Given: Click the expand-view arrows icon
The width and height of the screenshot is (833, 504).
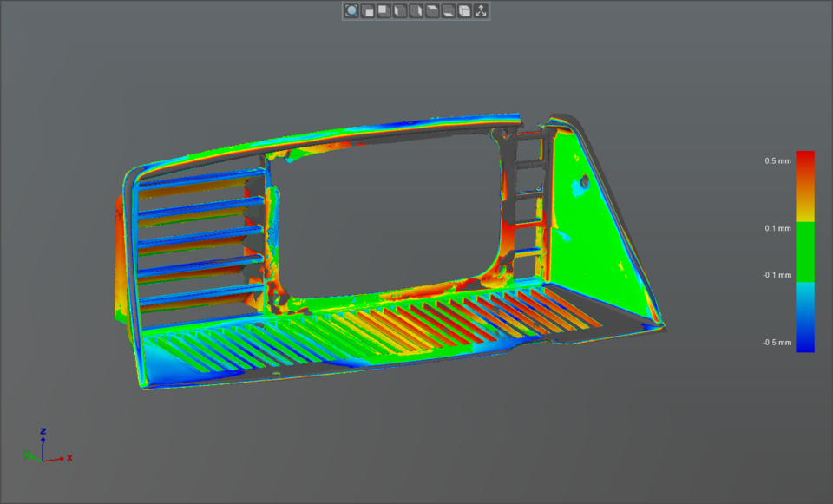Looking at the screenshot, I should point(479,12).
